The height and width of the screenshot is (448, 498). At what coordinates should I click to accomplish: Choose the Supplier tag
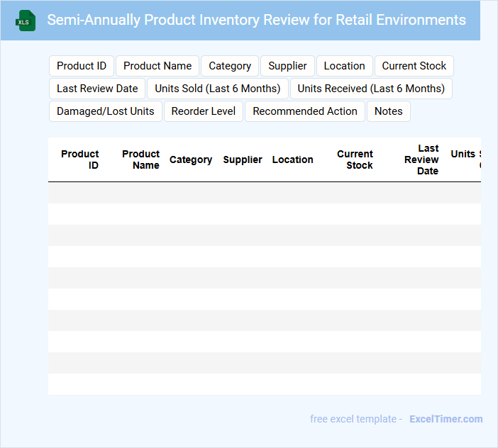287,66
